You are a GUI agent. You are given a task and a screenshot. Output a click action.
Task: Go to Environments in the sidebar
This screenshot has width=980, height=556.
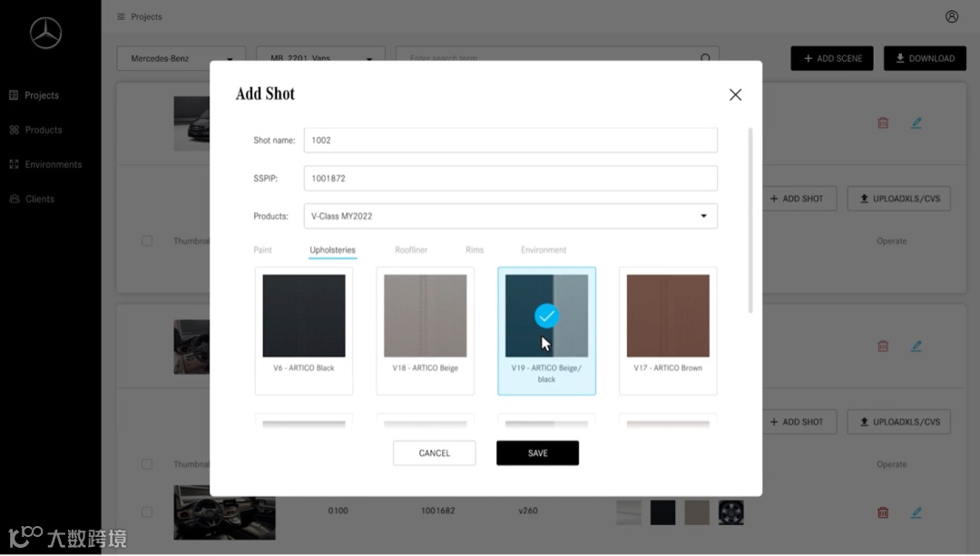45,164
